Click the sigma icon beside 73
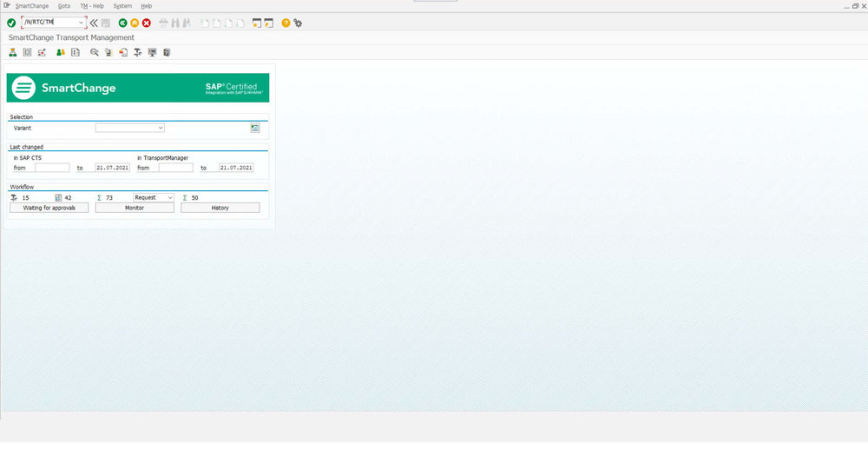 [99, 198]
